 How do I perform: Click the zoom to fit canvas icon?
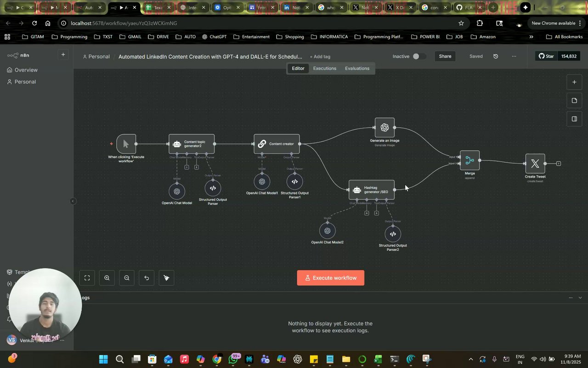[x=87, y=278]
